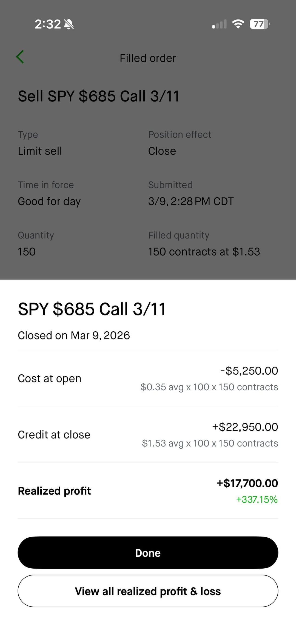The image size is (296, 644).
Task: Tap the Submitted 3/9, 2:28 PM timestamp
Action: 191,202
